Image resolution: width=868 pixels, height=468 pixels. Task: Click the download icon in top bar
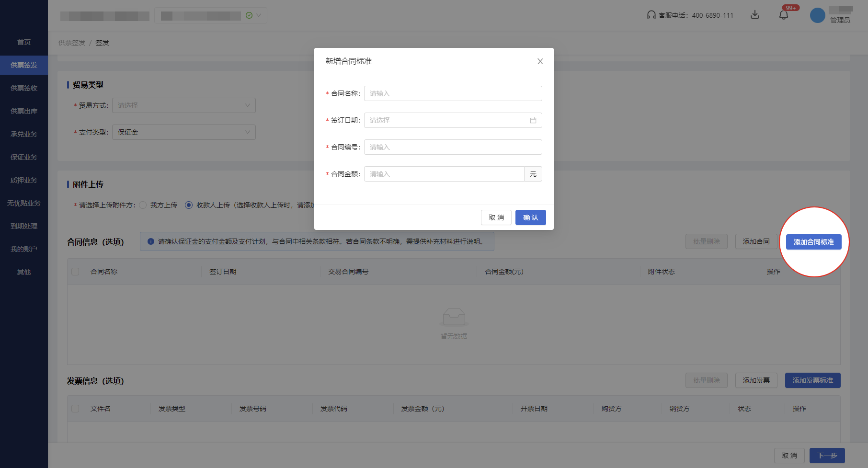click(755, 15)
